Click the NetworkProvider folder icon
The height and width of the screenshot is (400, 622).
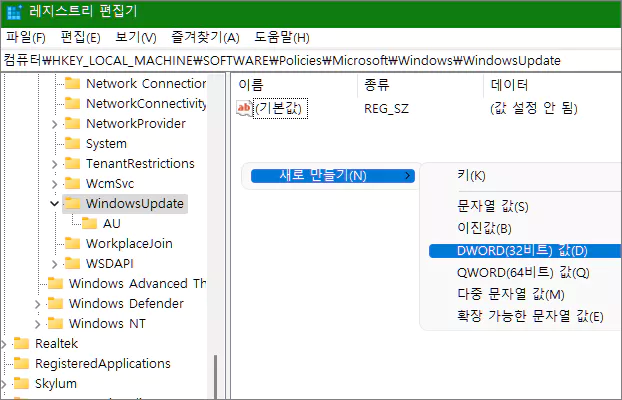(73, 123)
